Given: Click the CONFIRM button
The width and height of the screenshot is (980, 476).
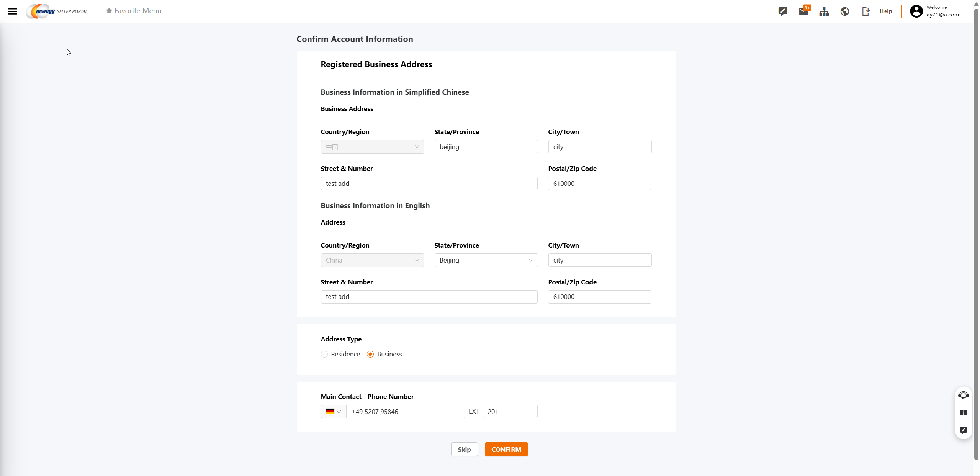Looking at the screenshot, I should click(506, 449).
